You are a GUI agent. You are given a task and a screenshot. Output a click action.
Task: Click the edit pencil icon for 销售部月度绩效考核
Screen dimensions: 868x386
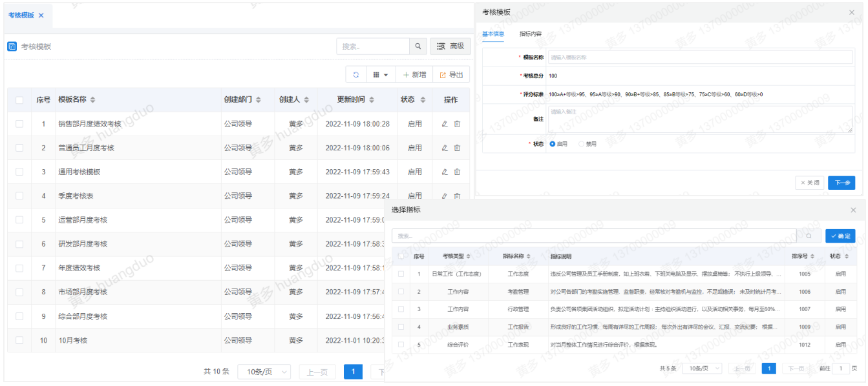pos(445,124)
